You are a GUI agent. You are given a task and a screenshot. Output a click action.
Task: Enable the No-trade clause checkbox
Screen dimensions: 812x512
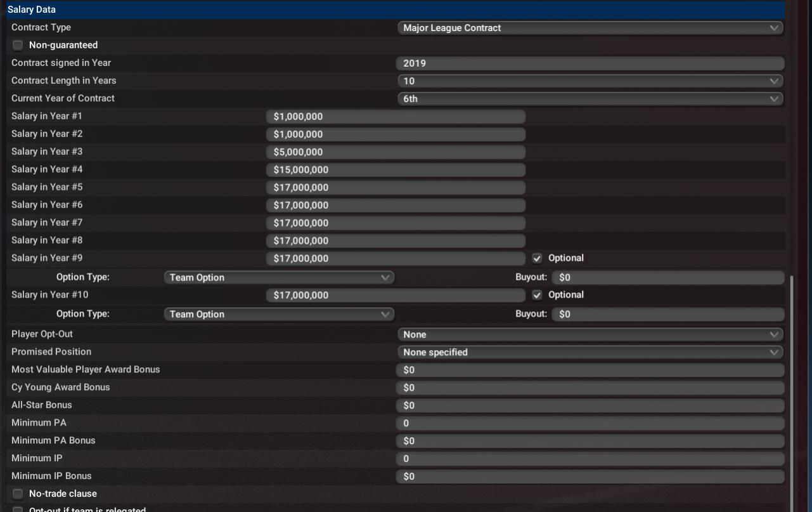tap(18, 494)
